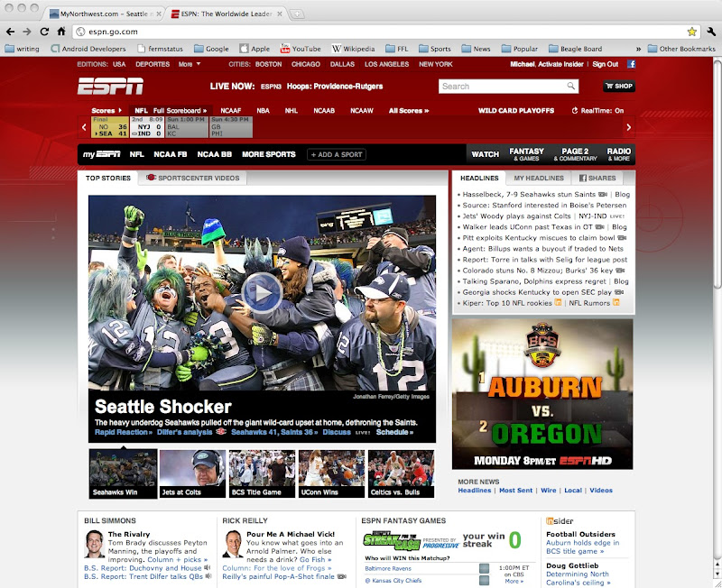This screenshot has height=588, width=722.
Task: Check the Kansas City Chiefs pick box
Action: point(484,581)
